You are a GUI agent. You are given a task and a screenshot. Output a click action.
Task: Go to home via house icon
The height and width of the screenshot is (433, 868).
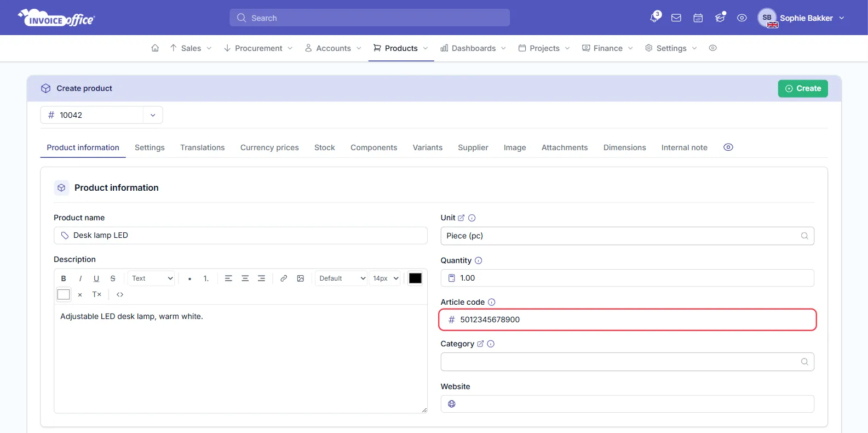[155, 48]
